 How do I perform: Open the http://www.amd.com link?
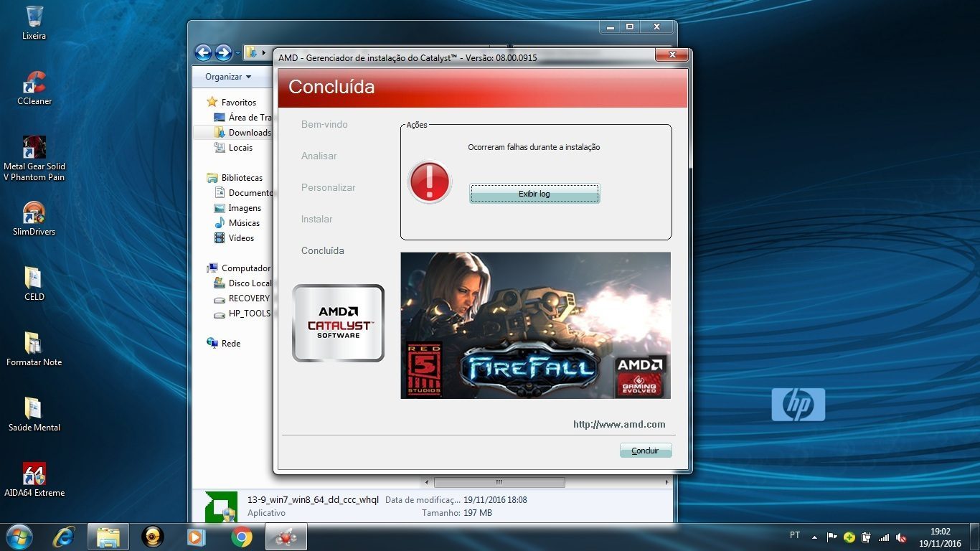[x=619, y=424]
